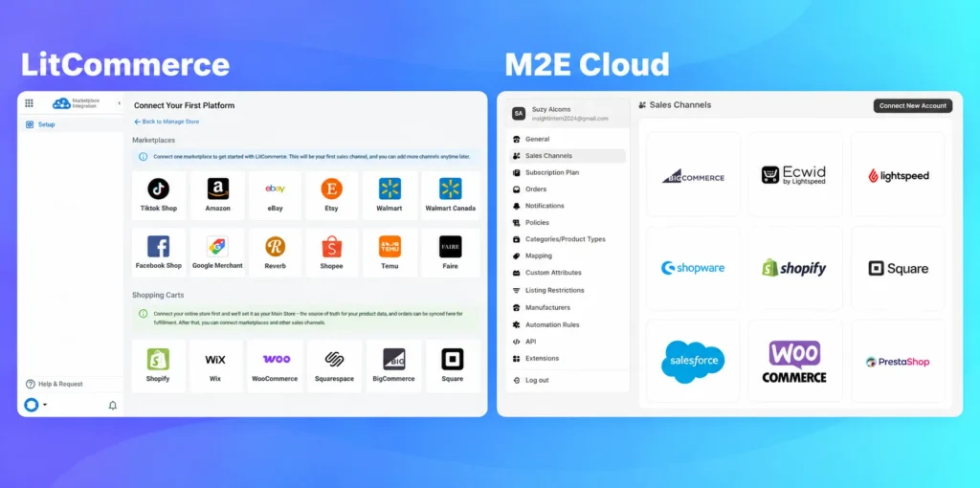Select the Shopware channel card
The width and height of the screenshot is (980, 488).
pos(693,268)
